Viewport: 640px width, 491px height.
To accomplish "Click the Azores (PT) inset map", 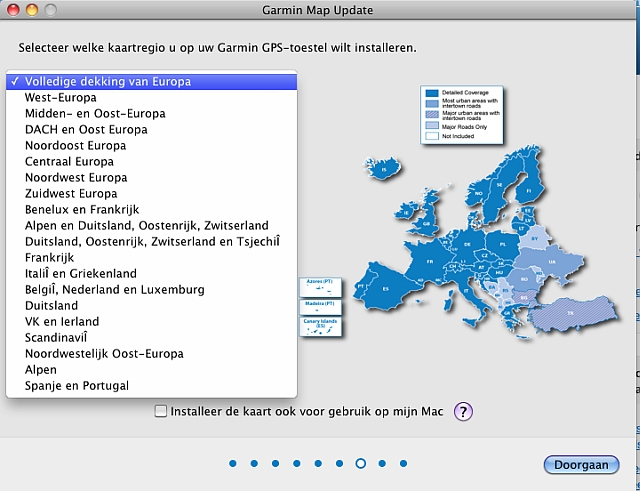I will click(320, 287).
